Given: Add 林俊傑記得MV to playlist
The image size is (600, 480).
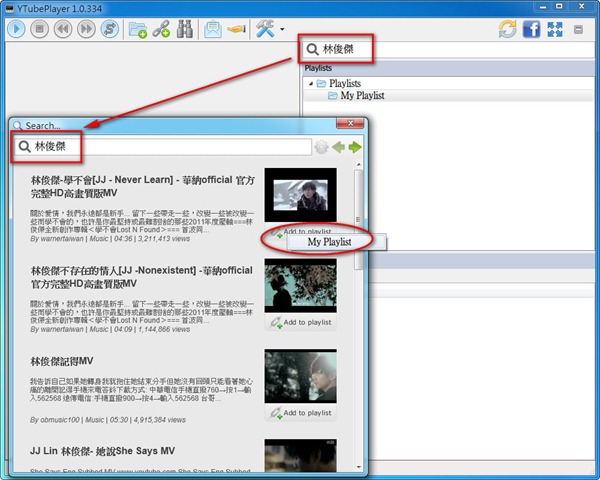Looking at the screenshot, I should tap(301, 413).
